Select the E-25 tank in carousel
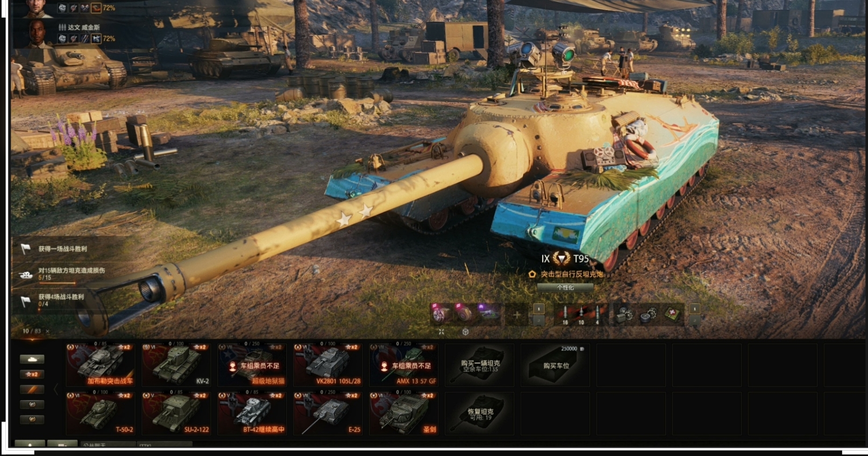 (327, 413)
